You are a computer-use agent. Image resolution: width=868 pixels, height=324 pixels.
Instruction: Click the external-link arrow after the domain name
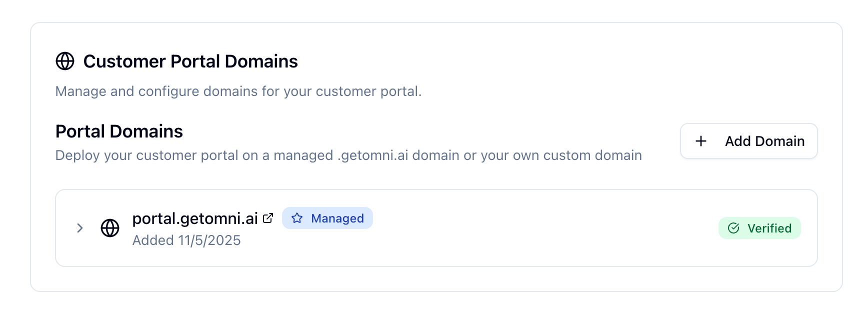point(268,217)
